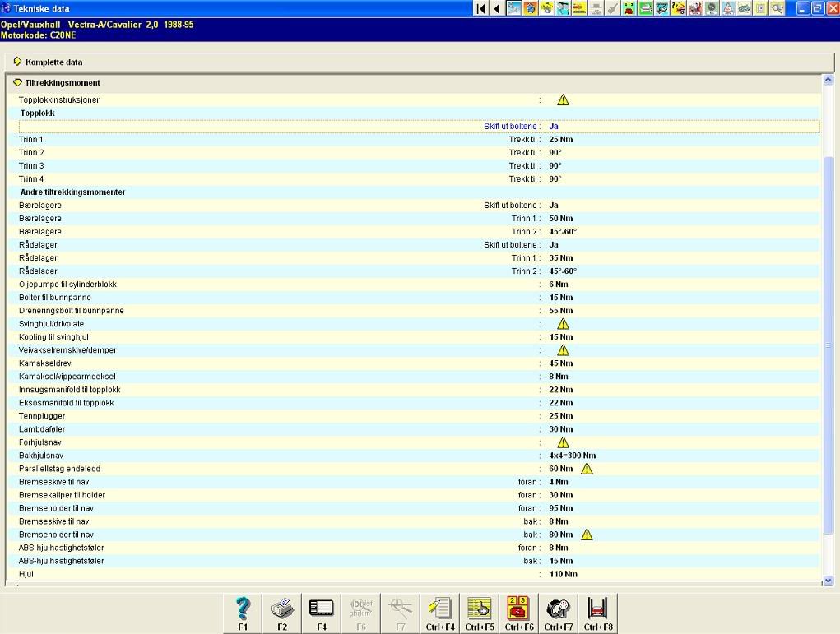Viewport: 840px width, 634px height.
Task: Click the Ctrl+F4 notes document button
Action: coord(440,613)
